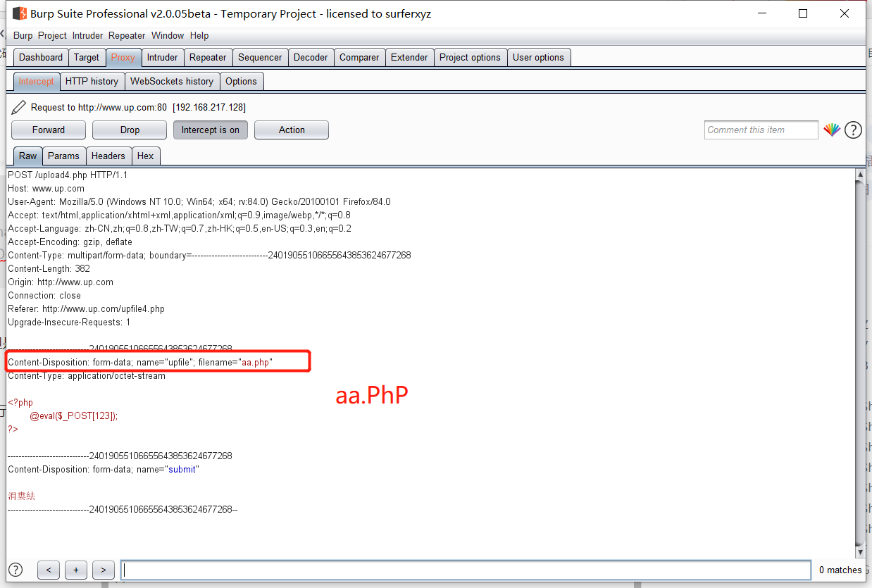Select the Raw view tab
This screenshot has height=588, width=872.
[27, 156]
